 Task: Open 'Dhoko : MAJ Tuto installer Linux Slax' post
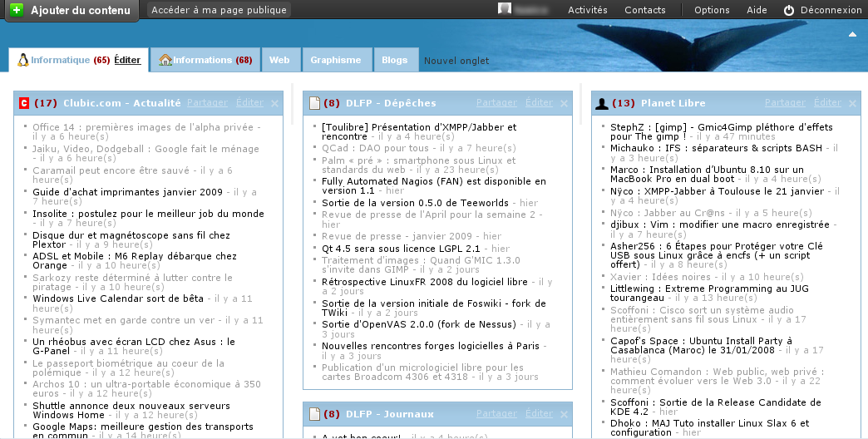click(710, 427)
